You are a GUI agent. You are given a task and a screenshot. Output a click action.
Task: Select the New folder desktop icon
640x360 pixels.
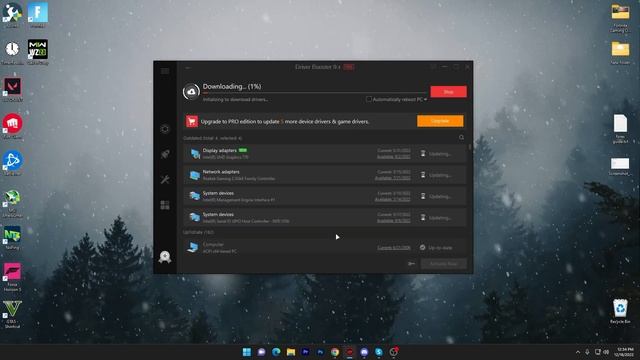[620, 52]
